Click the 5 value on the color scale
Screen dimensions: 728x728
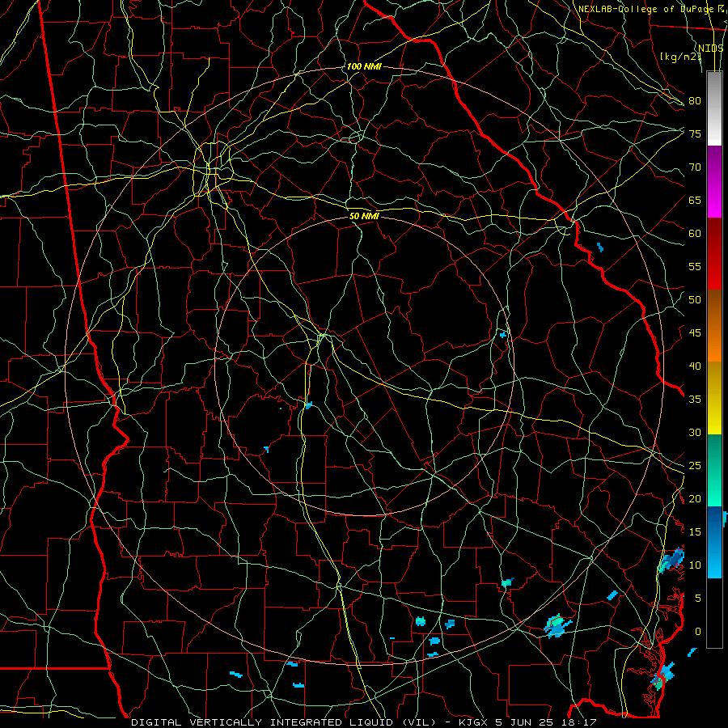698,599
